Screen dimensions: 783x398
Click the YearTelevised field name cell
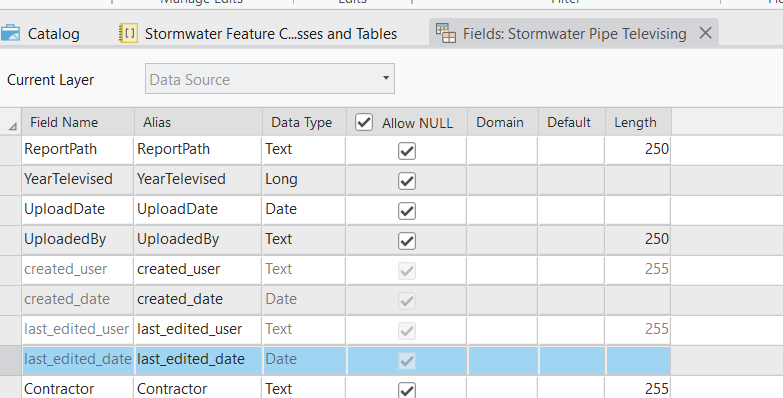coord(78,179)
